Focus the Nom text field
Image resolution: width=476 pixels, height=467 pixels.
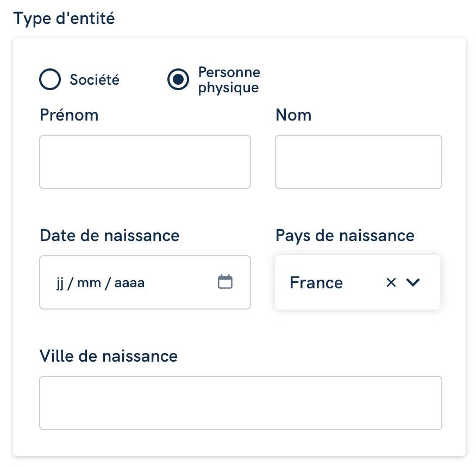[359, 162]
